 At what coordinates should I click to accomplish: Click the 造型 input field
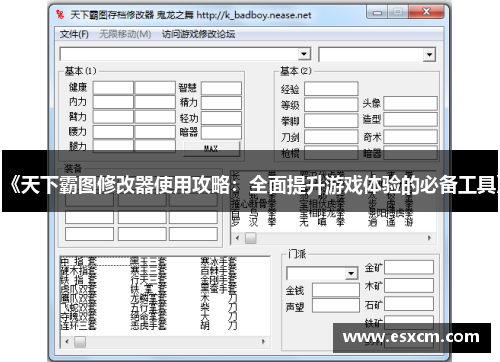(x=410, y=119)
